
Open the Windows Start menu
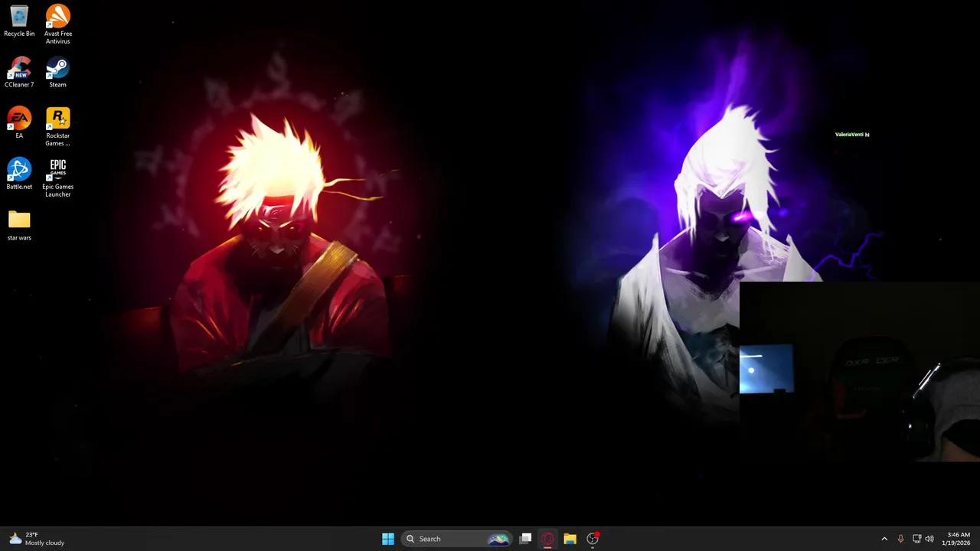(388, 539)
